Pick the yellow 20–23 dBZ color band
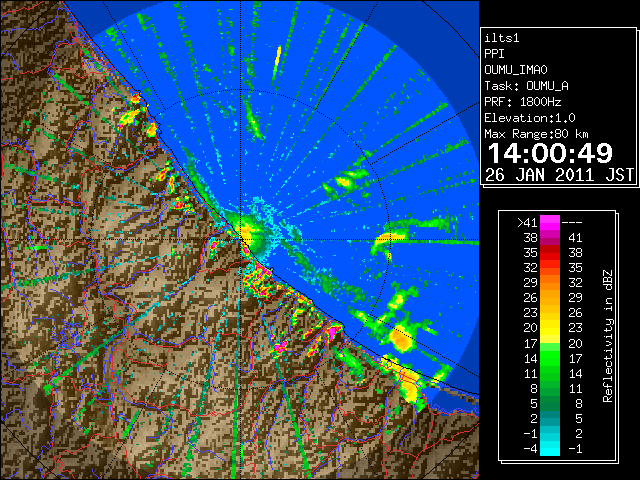This screenshot has width=640, height=480. tap(550, 328)
